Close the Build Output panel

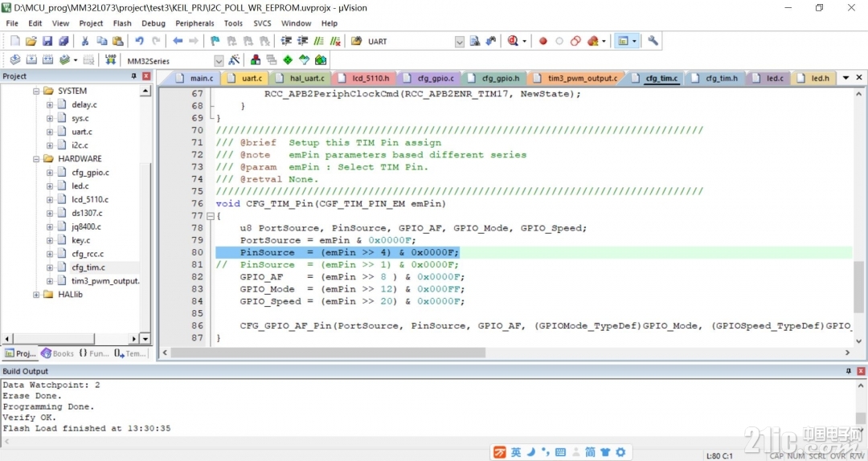[x=861, y=371]
